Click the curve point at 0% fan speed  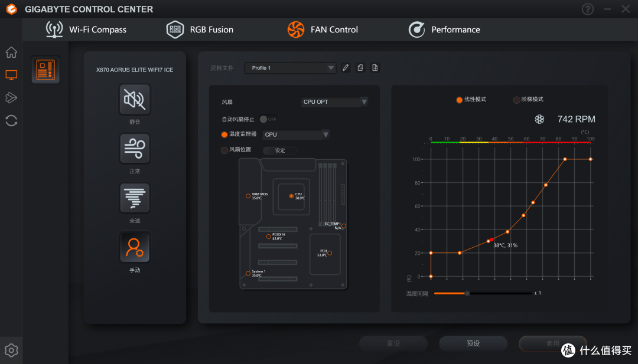[431, 276]
